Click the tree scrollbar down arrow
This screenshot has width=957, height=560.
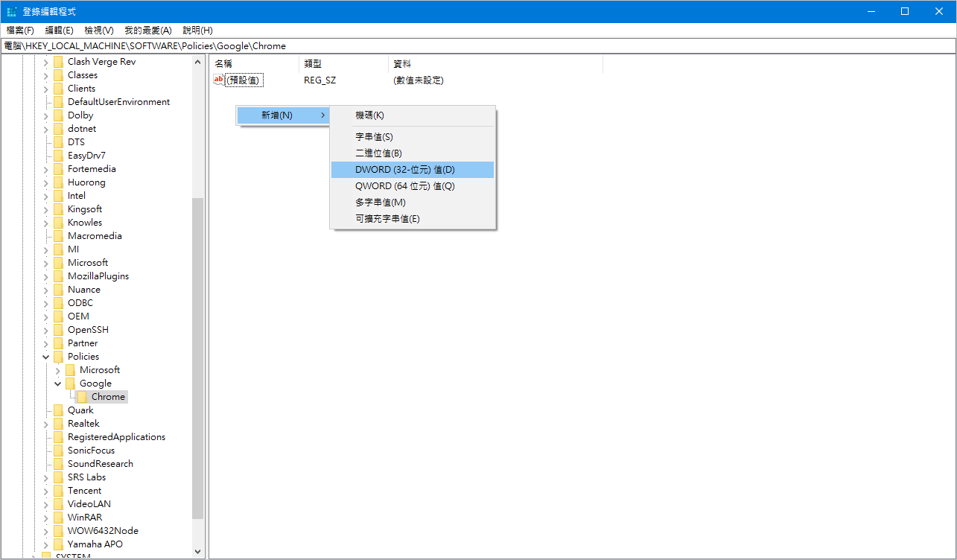(x=197, y=552)
